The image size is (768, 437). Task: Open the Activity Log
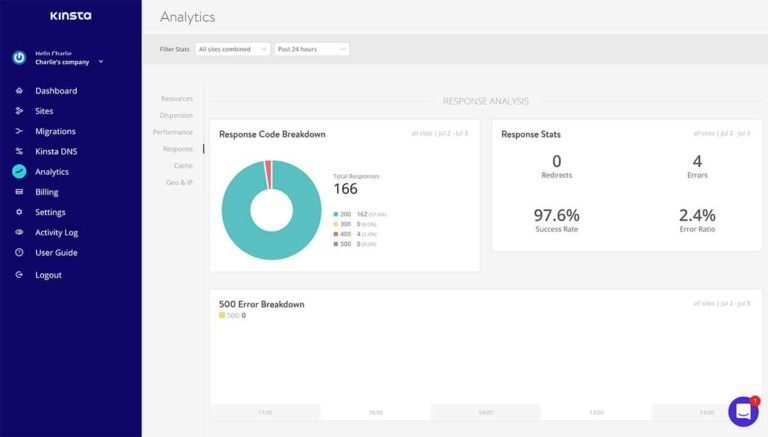[56, 233]
